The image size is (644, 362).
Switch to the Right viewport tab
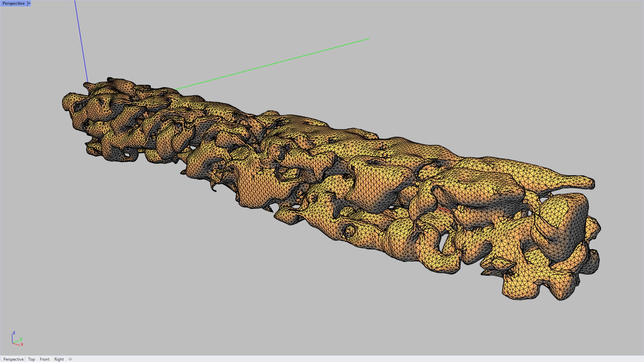pos(59,359)
